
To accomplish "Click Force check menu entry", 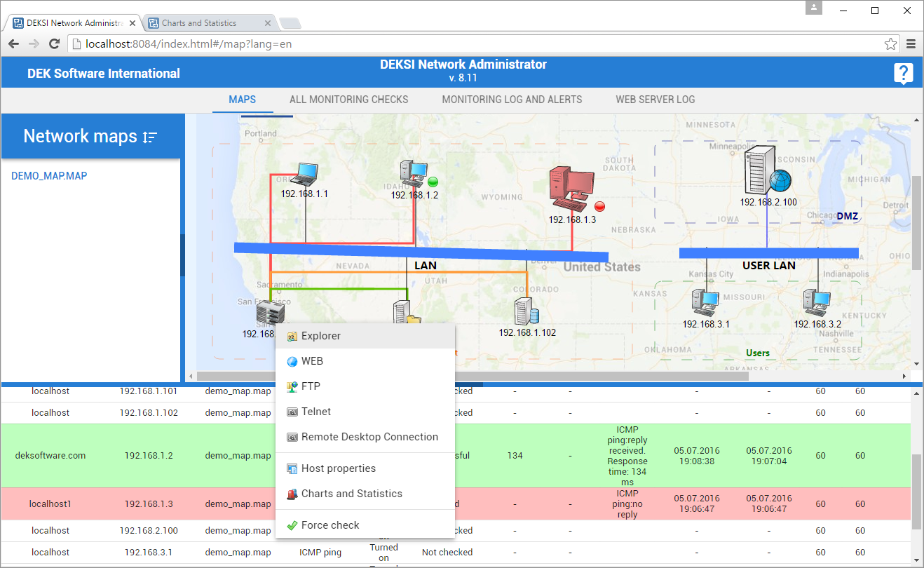I will (x=330, y=525).
